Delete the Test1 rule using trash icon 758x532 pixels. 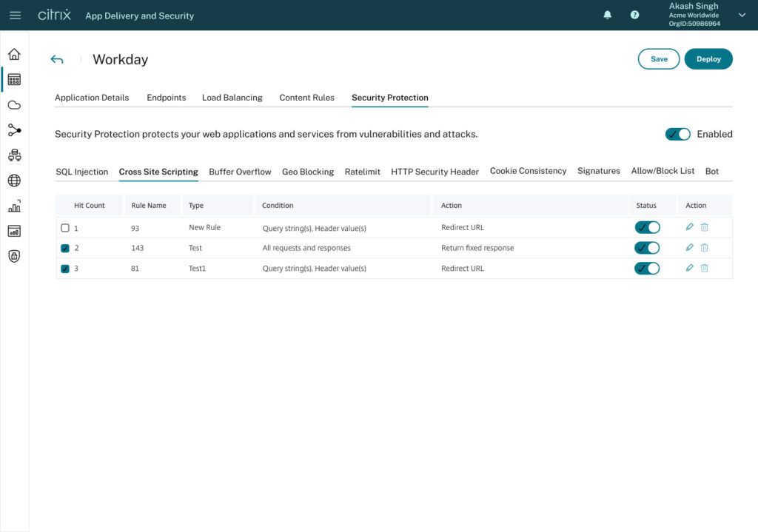(x=704, y=268)
